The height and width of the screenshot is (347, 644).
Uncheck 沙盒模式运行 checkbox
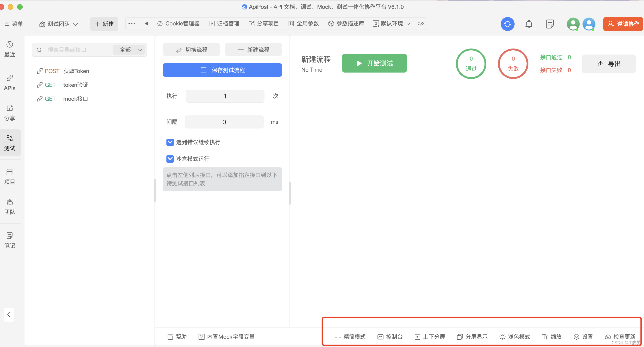[170, 159]
